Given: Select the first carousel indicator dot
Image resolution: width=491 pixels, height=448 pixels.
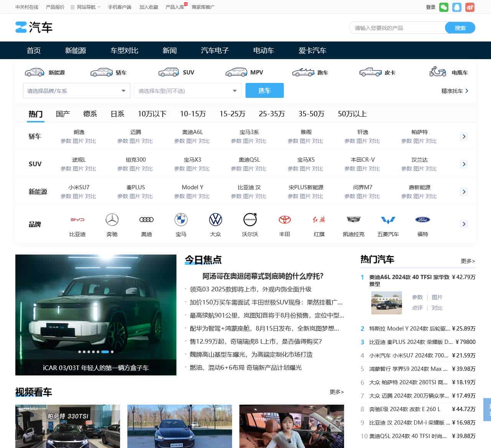Looking at the screenshot, I should [x=79, y=352].
